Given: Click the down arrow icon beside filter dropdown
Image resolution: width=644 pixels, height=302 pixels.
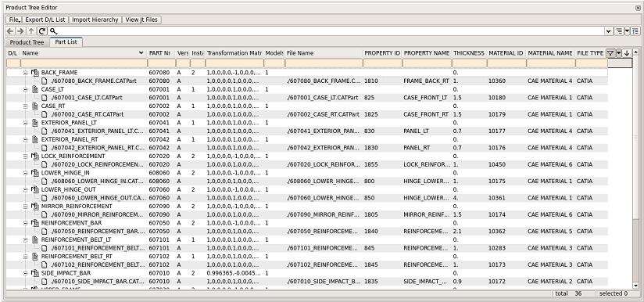Looking at the screenshot, I should tap(627, 53).
